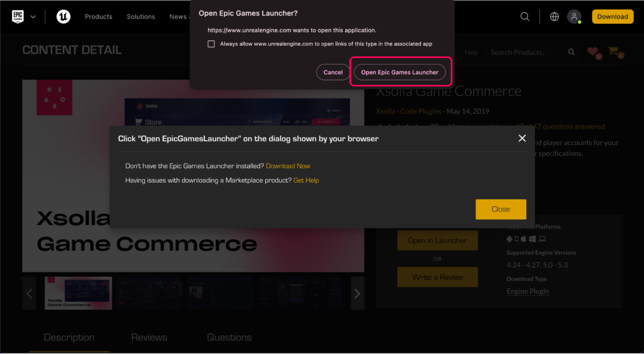The width and height of the screenshot is (644, 354).
Task: Click the Open Epic Games Launcher button
Action: point(400,73)
